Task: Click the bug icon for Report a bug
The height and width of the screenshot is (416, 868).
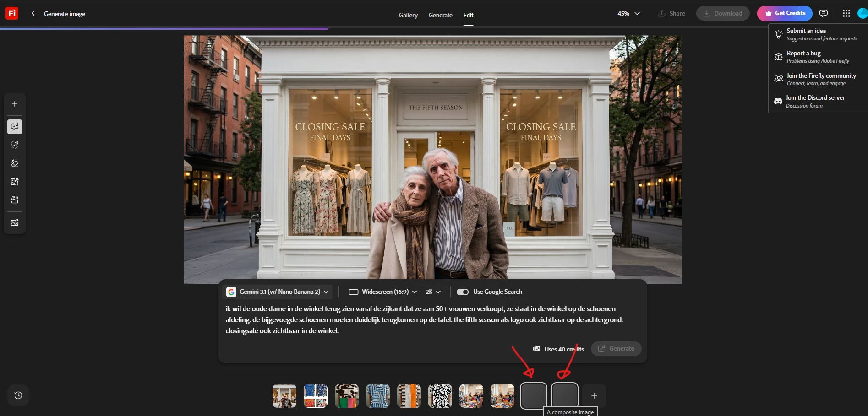Action: (779, 57)
